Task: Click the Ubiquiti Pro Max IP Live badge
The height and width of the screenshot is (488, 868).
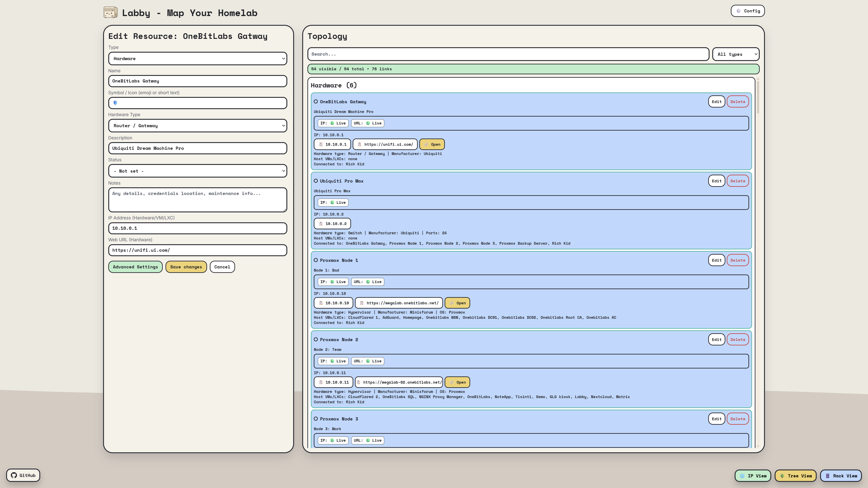Action: 333,202
